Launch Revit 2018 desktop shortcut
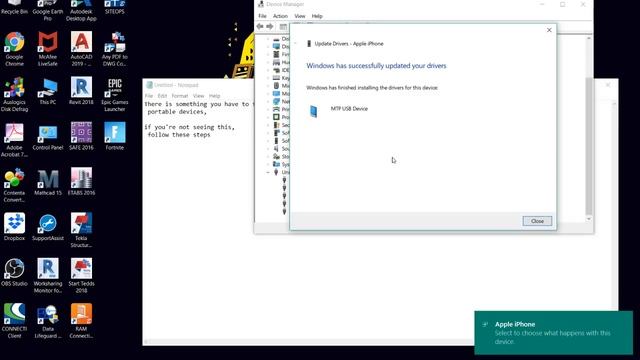Viewport: 640px width, 360px height. (81, 91)
